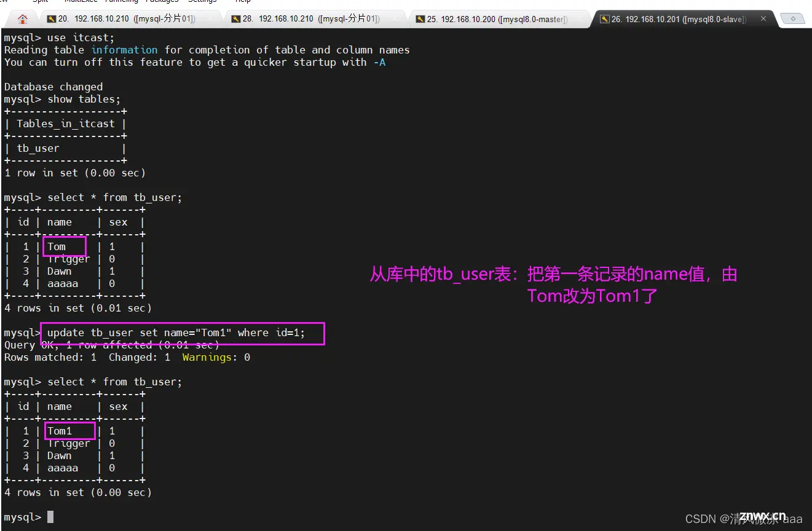This screenshot has width=812, height=531.
Task: Click the 'show tables;' command
Action: [x=84, y=99]
